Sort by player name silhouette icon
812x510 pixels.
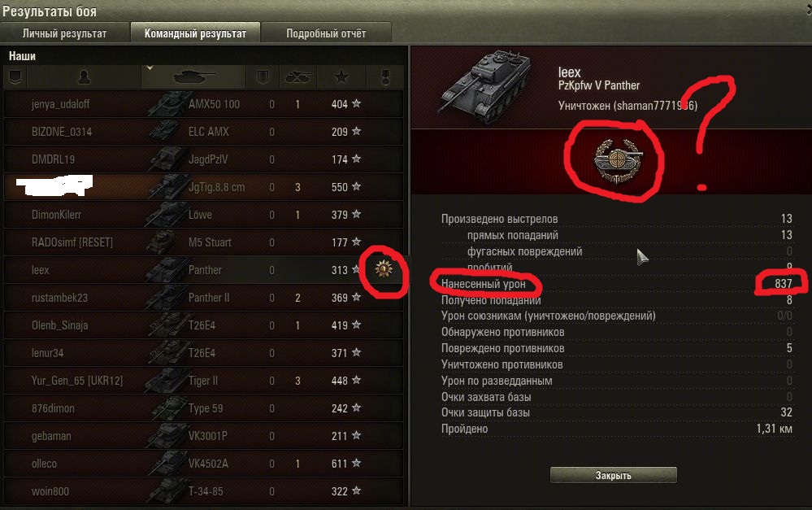[84, 77]
